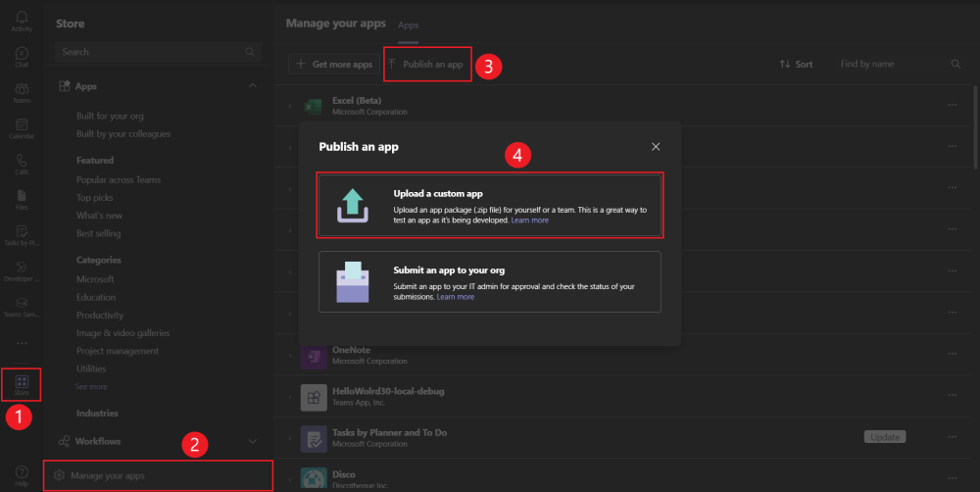
Task: Close the Publish an app dialog
Action: click(656, 146)
